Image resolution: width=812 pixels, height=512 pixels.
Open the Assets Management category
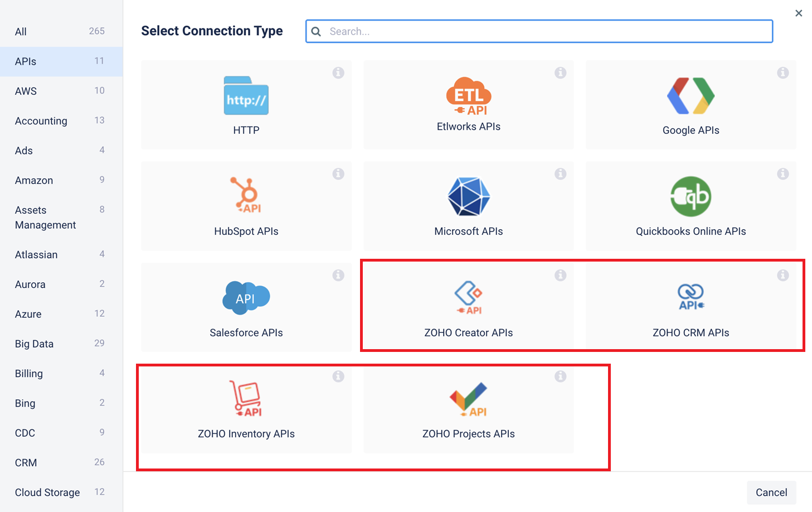tap(61, 218)
